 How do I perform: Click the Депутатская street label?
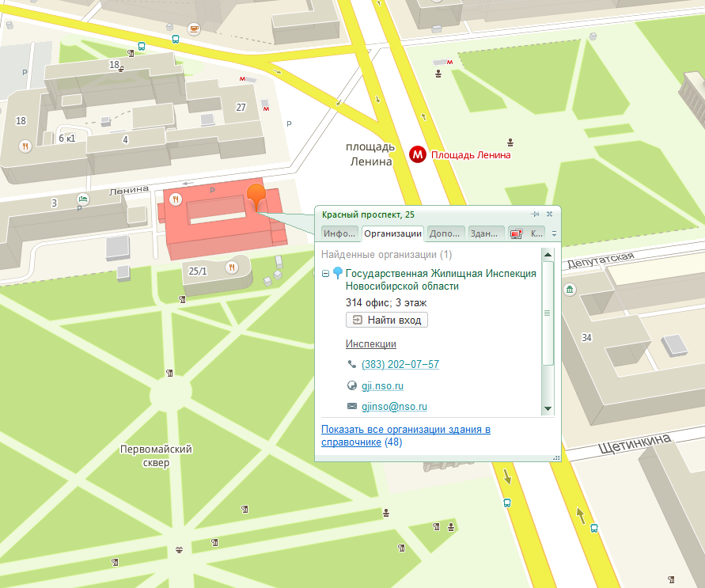601,259
